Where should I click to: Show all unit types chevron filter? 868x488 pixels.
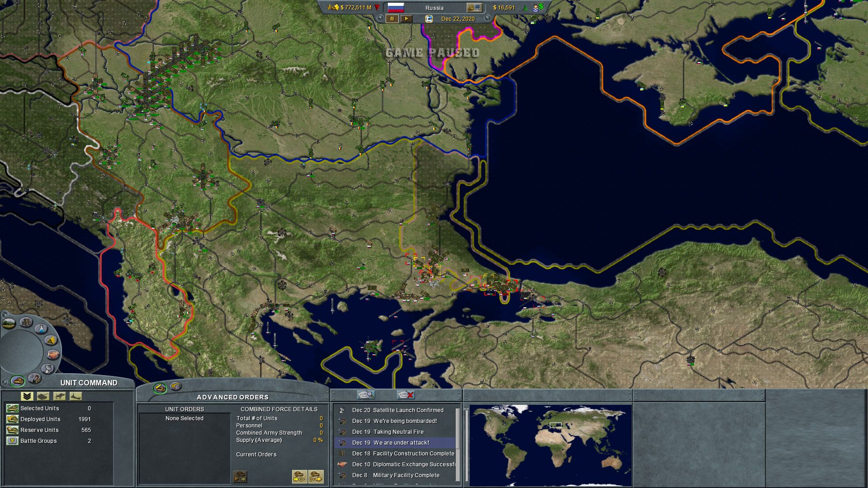pos(27,396)
